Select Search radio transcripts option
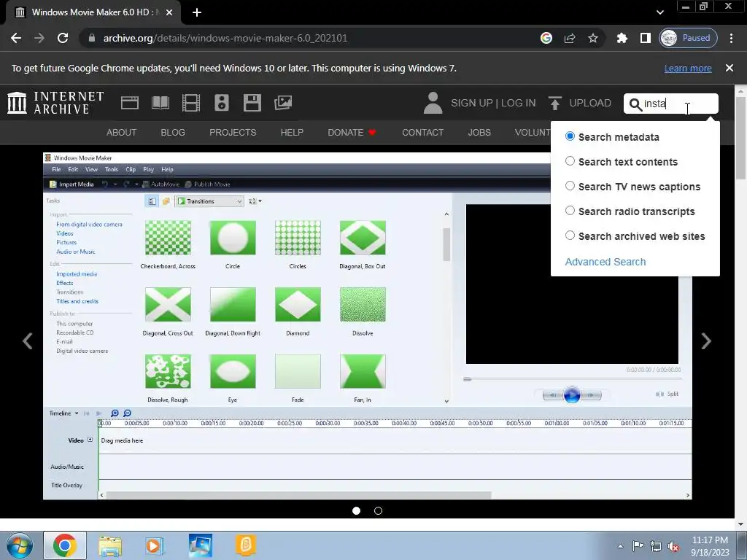Image resolution: width=747 pixels, height=560 pixels. 570,211
